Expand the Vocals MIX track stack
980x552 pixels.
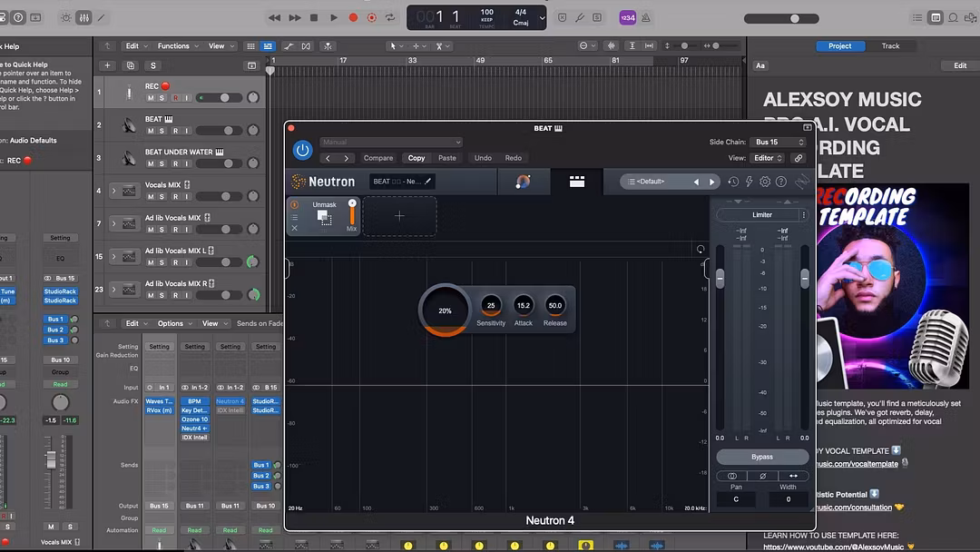113,191
